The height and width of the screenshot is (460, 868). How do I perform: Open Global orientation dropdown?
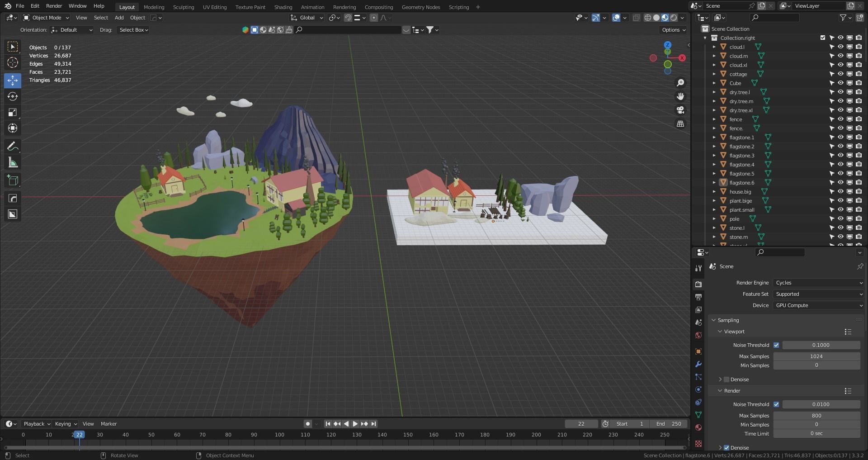[x=307, y=18]
